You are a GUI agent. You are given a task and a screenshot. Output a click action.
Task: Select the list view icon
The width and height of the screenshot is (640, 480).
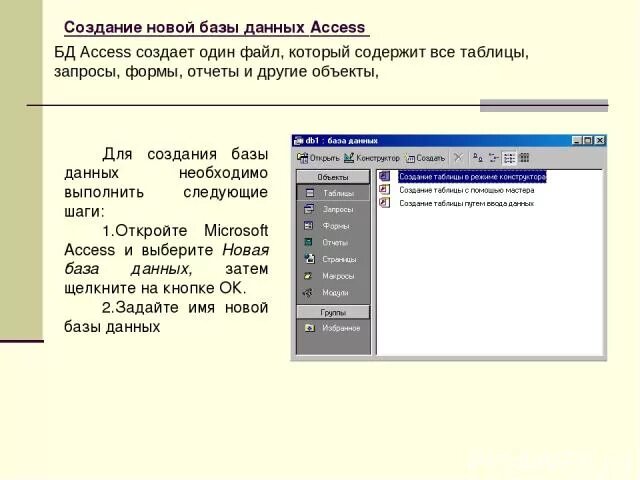coord(509,158)
